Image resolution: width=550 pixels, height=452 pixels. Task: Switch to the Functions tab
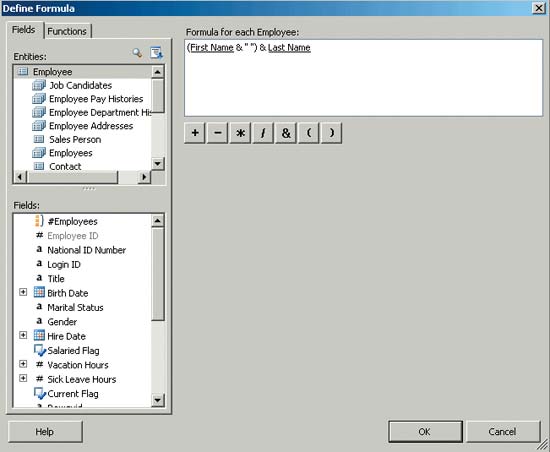pyautogui.click(x=67, y=31)
